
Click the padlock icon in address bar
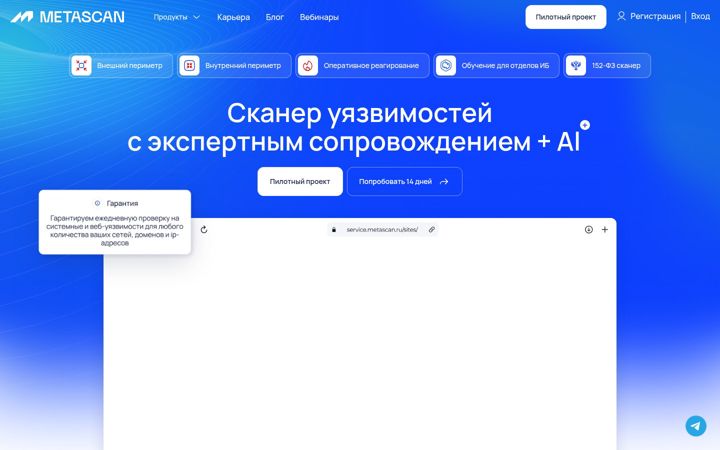point(334,230)
